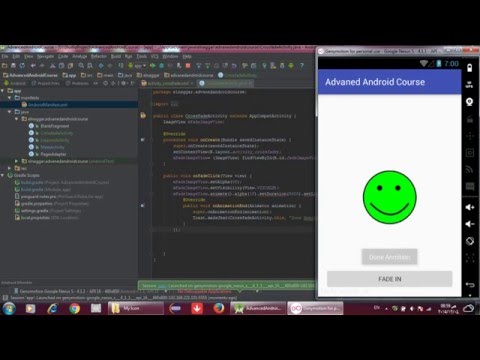The height and width of the screenshot is (360, 480).
Task: Open the Window menu
Action: (170, 57)
